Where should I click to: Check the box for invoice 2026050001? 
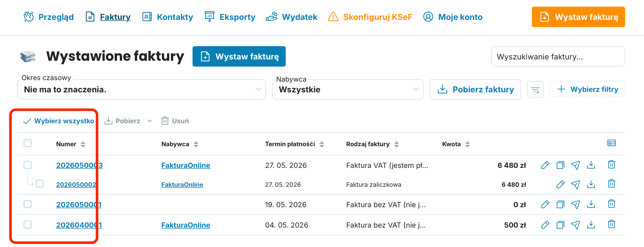click(x=28, y=204)
